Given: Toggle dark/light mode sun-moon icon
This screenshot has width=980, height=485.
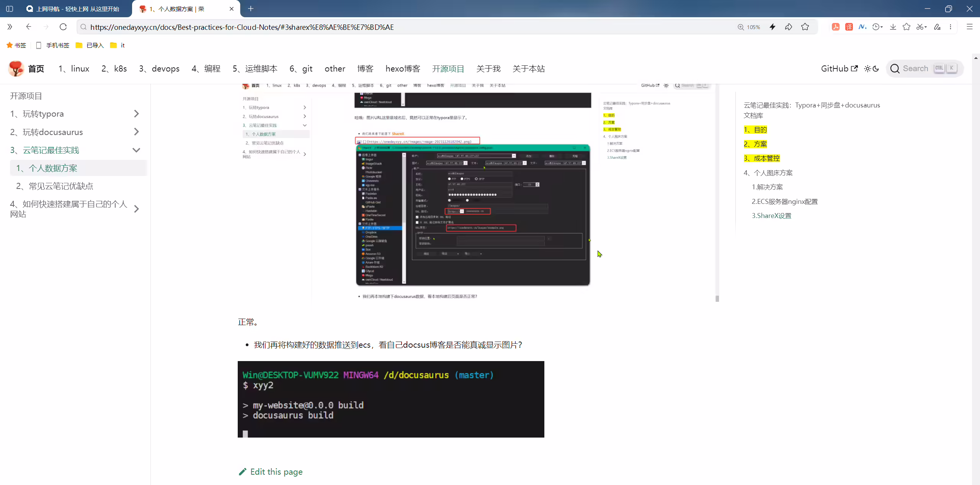Looking at the screenshot, I should (x=871, y=68).
